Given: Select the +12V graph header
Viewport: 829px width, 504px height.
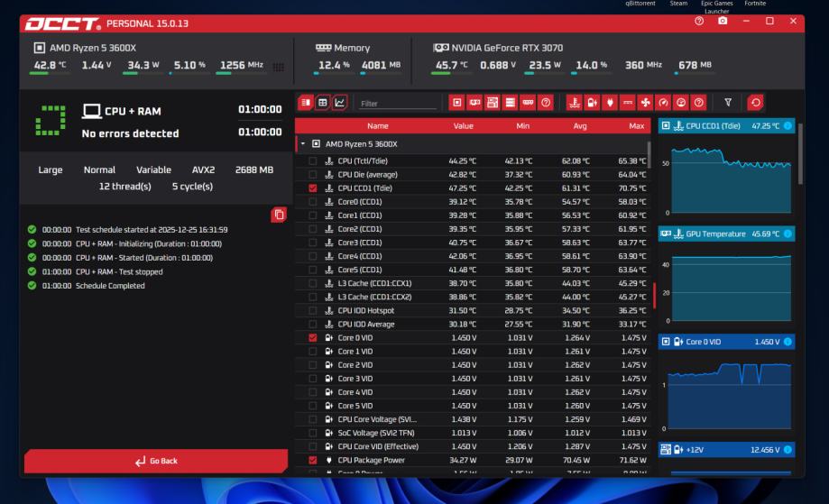Looking at the screenshot, I should (726, 450).
